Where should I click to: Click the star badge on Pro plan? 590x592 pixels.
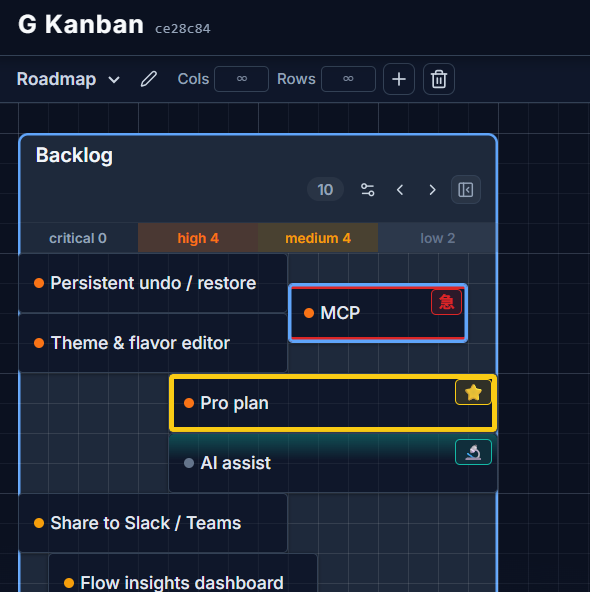pyautogui.click(x=473, y=392)
